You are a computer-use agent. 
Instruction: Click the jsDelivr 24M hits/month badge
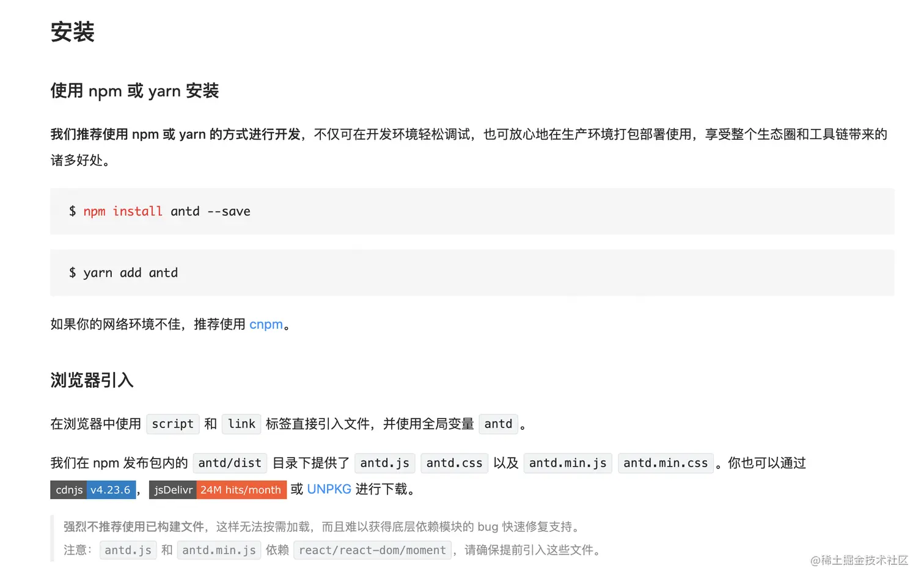tap(218, 490)
